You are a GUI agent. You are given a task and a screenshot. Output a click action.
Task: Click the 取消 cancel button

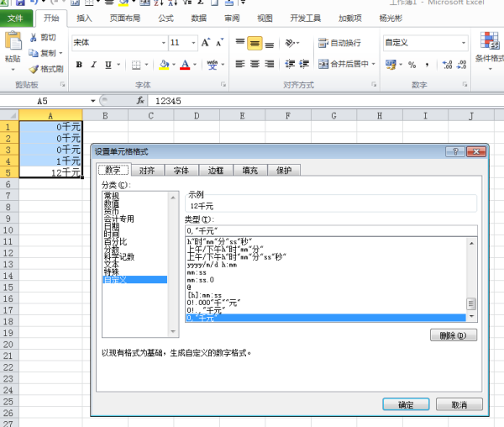pyautogui.click(x=459, y=404)
